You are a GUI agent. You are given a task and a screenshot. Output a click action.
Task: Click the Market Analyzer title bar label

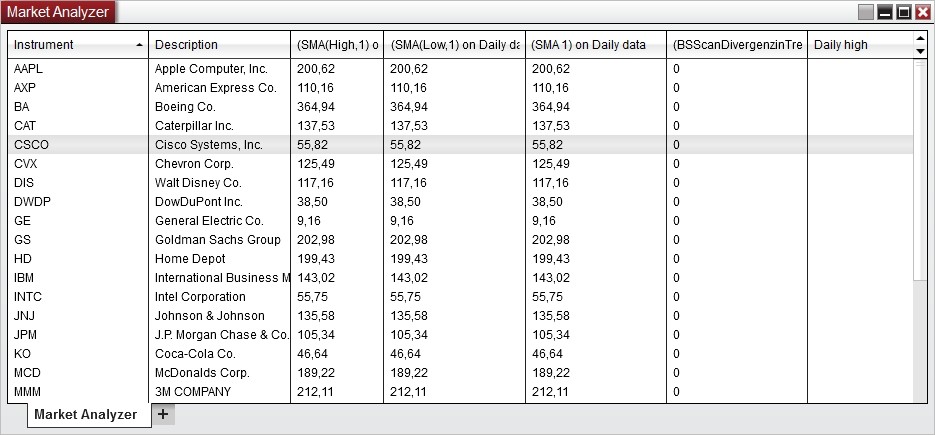coord(58,12)
